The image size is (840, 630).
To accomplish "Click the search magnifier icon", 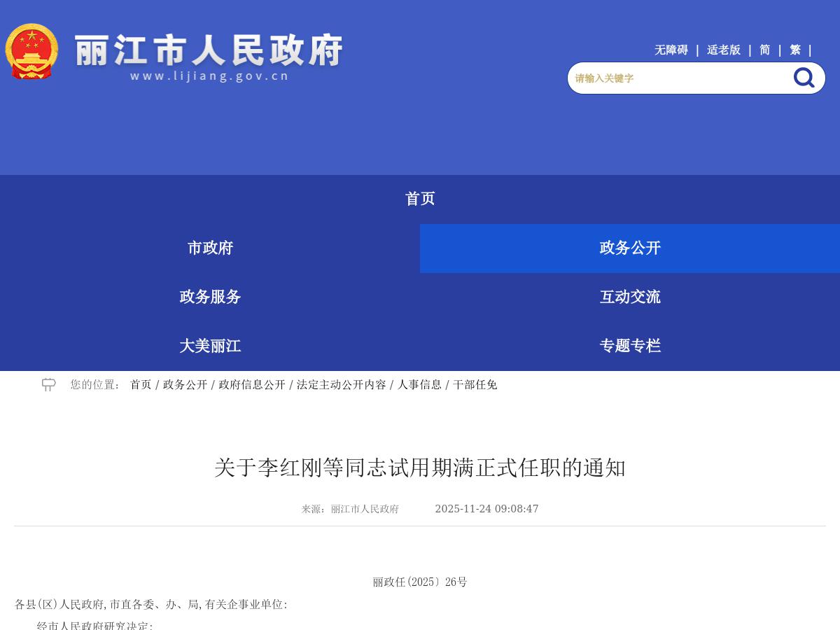I will tap(803, 78).
